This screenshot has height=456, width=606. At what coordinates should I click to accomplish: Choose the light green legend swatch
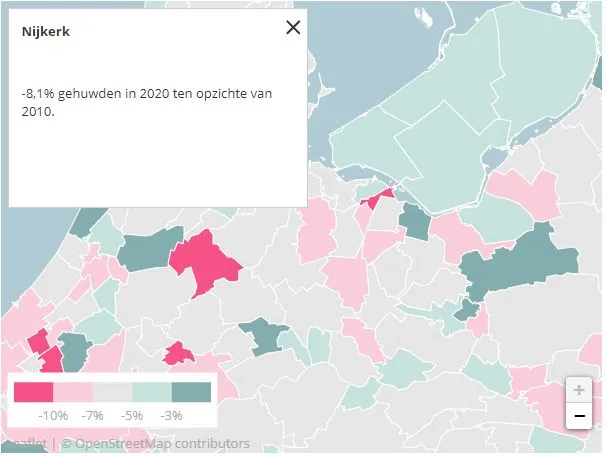[x=152, y=391]
